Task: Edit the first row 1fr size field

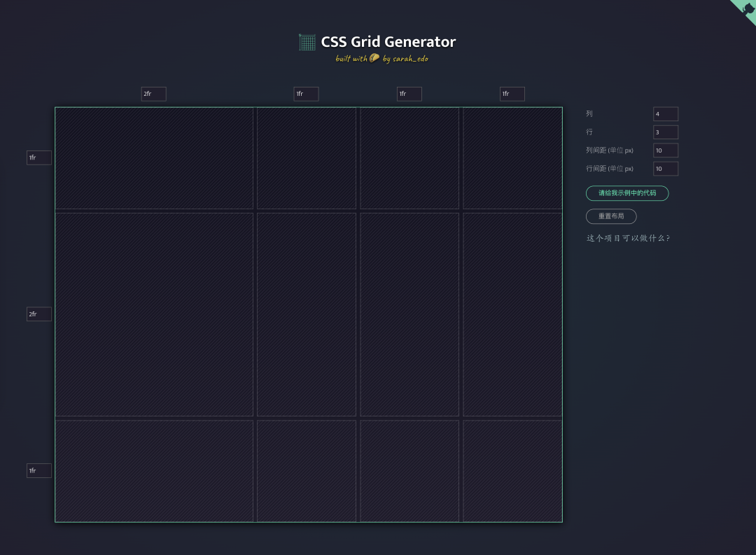Action: coord(39,158)
